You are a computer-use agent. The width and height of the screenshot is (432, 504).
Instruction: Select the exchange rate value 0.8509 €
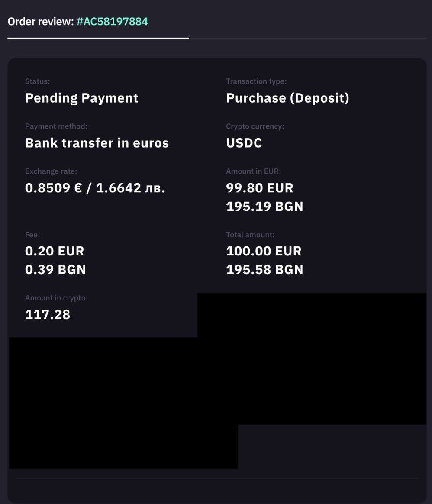53,188
